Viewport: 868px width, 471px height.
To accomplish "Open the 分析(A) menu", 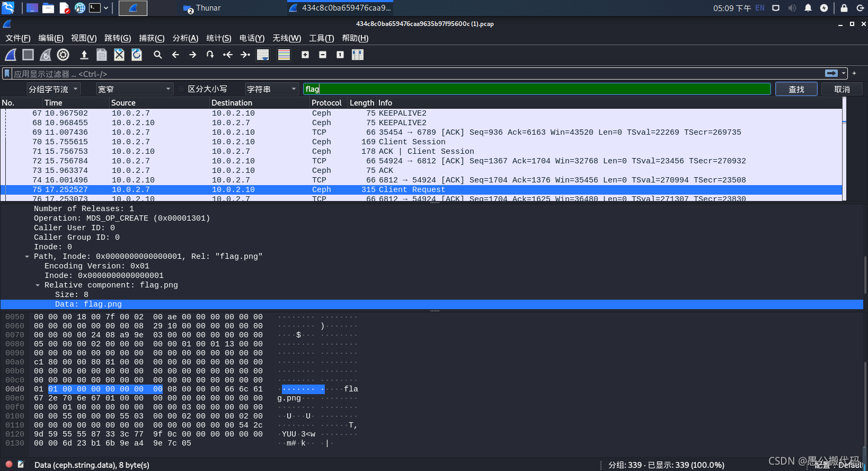I will [x=185, y=38].
